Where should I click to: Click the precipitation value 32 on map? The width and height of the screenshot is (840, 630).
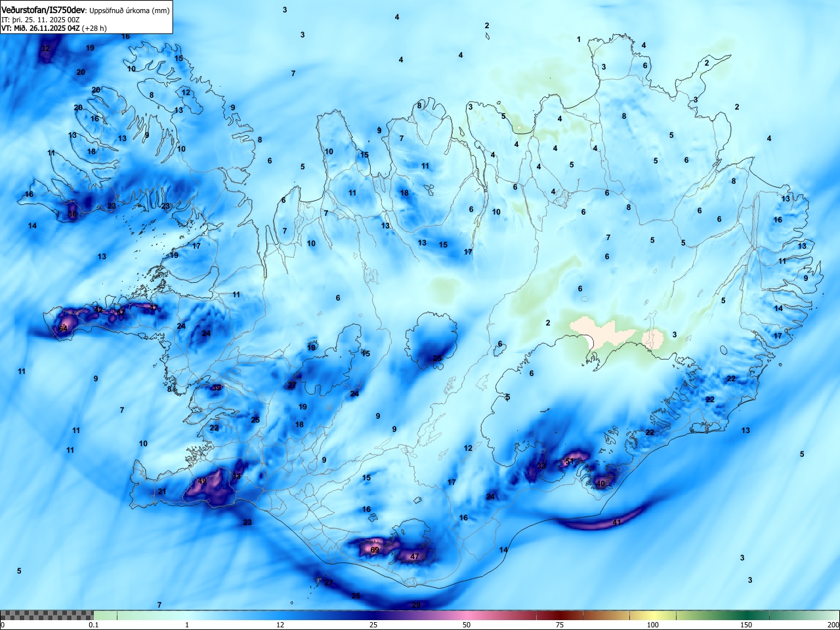coord(45,49)
